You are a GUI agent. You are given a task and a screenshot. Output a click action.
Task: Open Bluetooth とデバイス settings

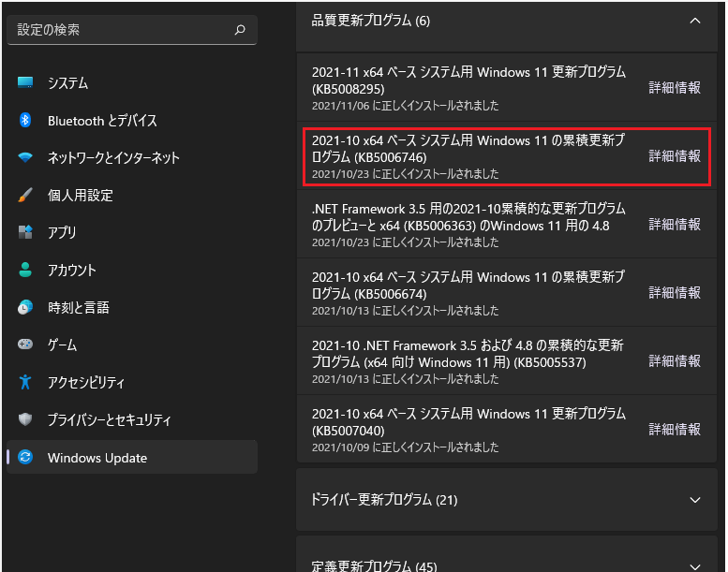pyautogui.click(x=132, y=121)
